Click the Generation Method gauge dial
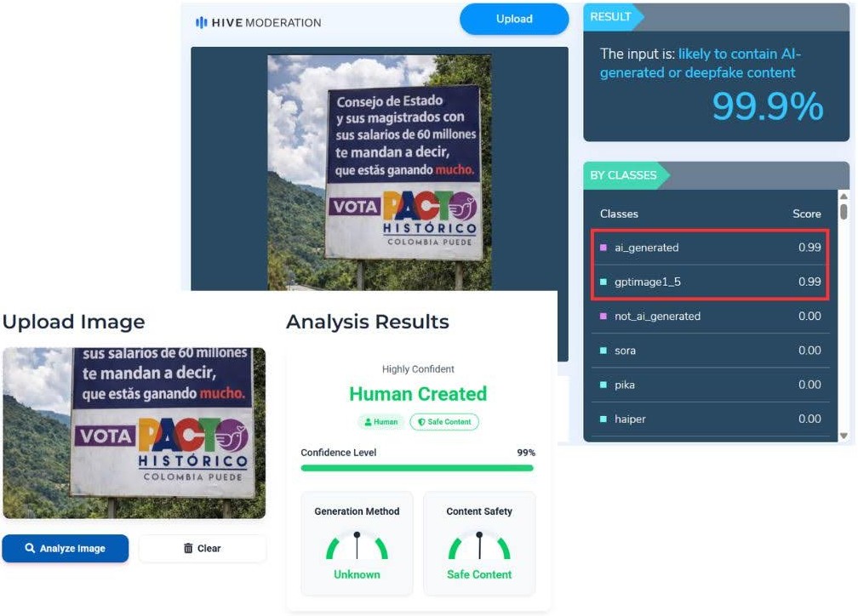858x616 pixels. [357, 546]
